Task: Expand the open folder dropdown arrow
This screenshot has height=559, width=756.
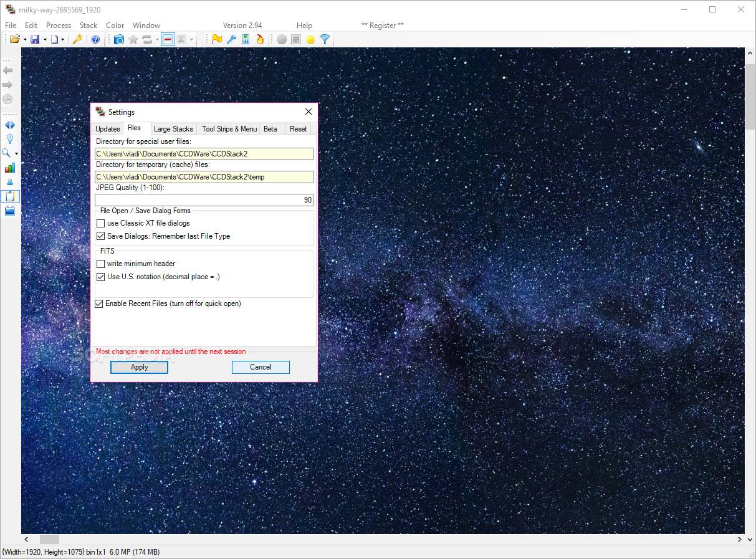Action: coord(25,40)
